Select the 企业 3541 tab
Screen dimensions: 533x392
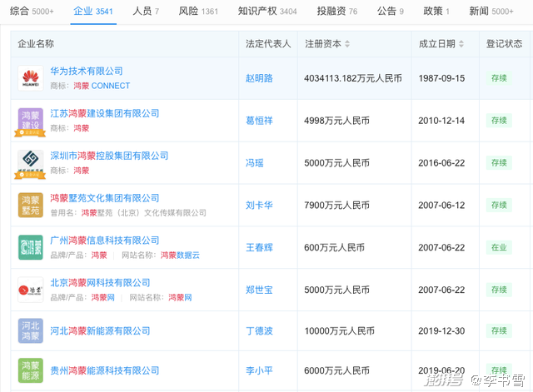tap(93, 11)
